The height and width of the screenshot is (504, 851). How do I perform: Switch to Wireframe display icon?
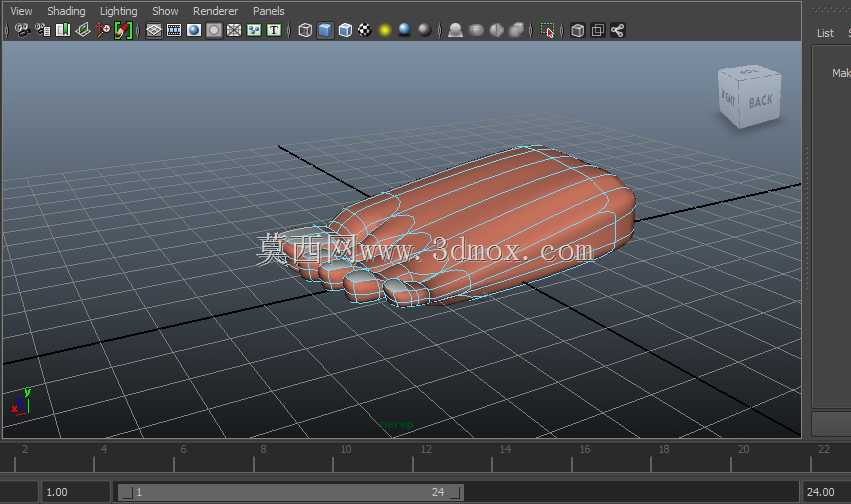[305, 30]
